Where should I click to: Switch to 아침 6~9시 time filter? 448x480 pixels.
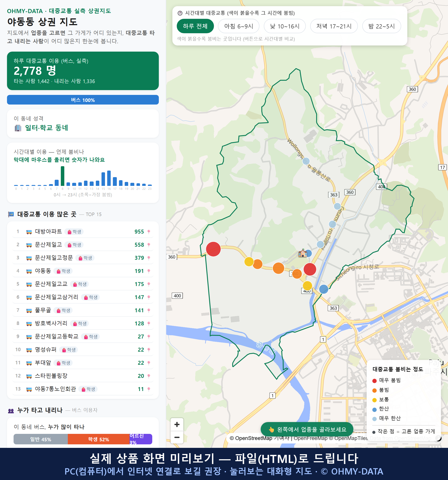coord(239,26)
